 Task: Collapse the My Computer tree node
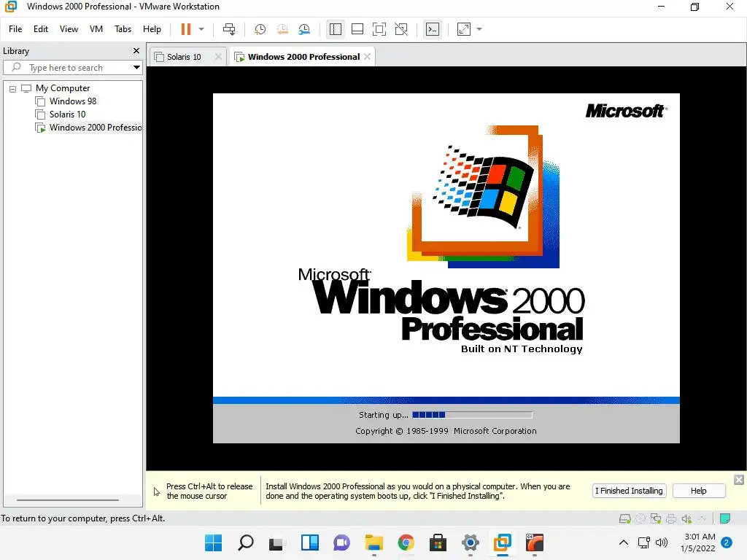(x=13, y=88)
